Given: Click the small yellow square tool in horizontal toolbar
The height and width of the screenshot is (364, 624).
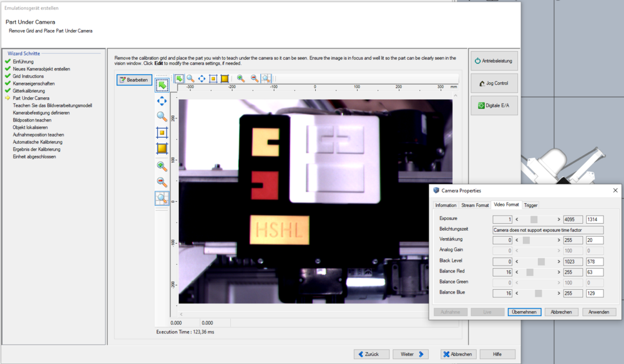Looking at the screenshot, I should click(x=213, y=79).
